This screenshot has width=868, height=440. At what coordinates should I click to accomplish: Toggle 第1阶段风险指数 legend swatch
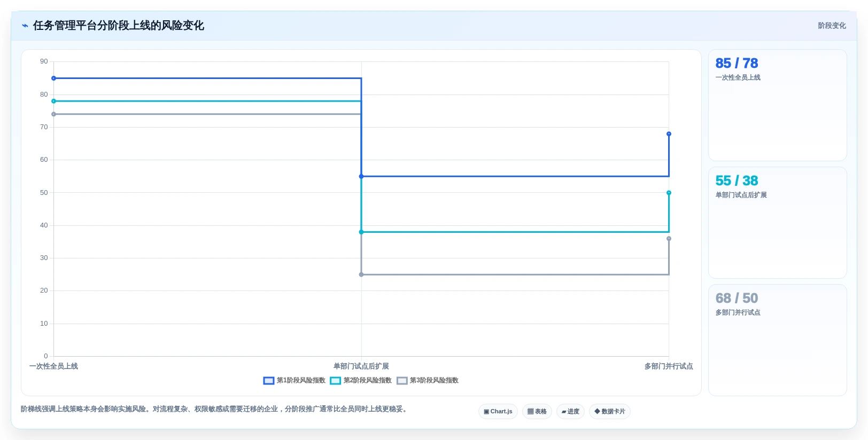pos(269,381)
